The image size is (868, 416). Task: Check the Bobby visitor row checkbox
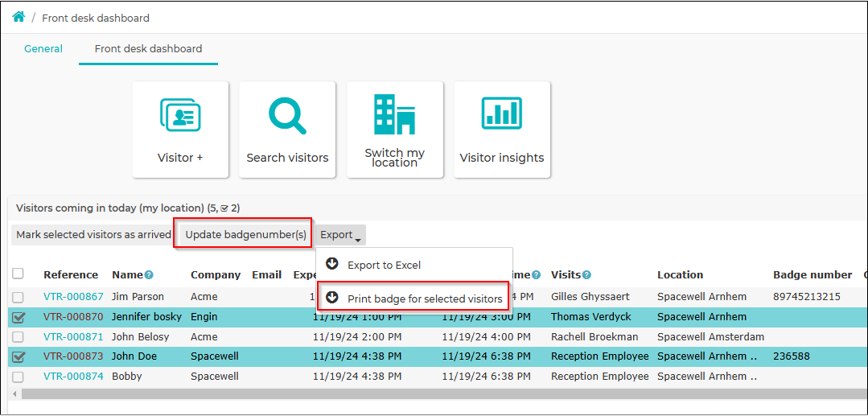[19, 377]
